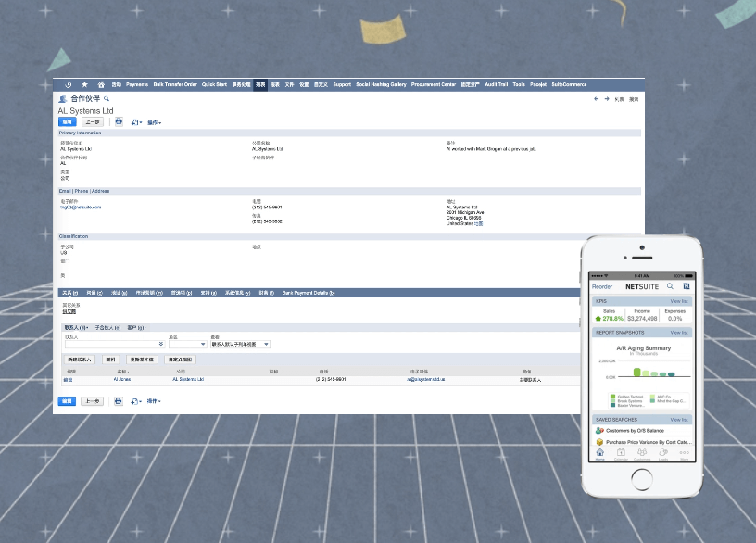This screenshot has height=543, width=756.
Task: Go to the previous record with the left arrow
Action: coord(597,99)
